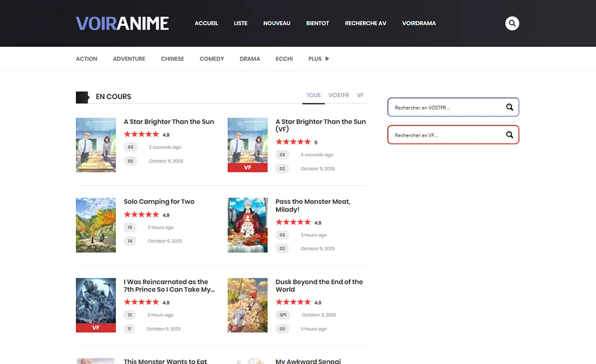Click the star rating of Dusk Beyond the End of the World

tap(293, 302)
